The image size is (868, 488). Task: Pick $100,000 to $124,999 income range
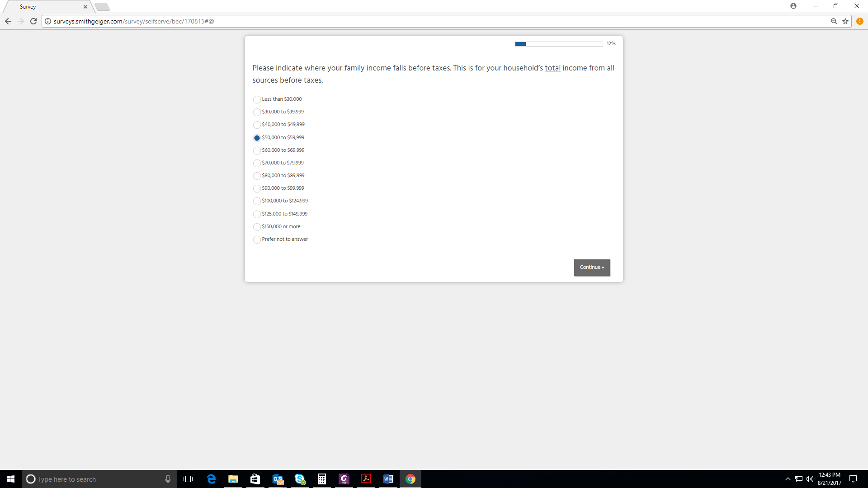click(x=257, y=201)
